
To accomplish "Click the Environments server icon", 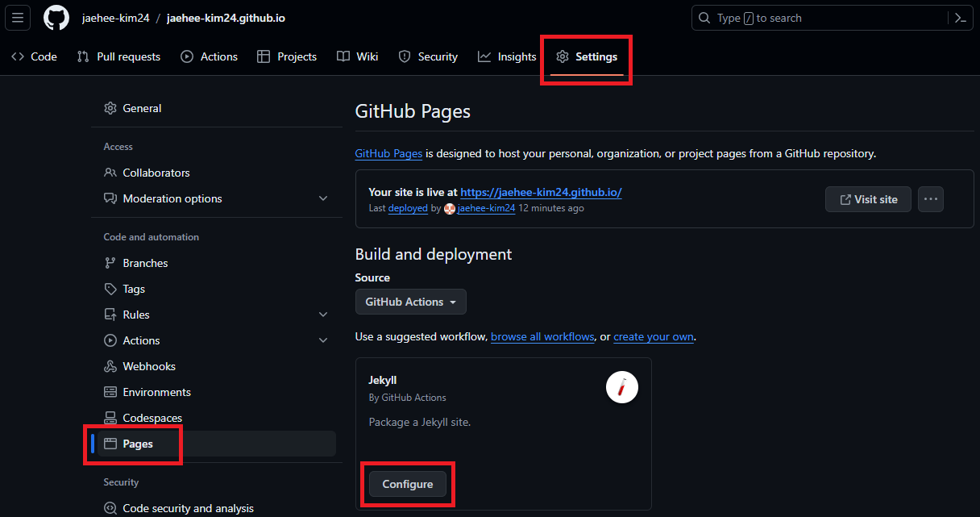I will [110, 392].
